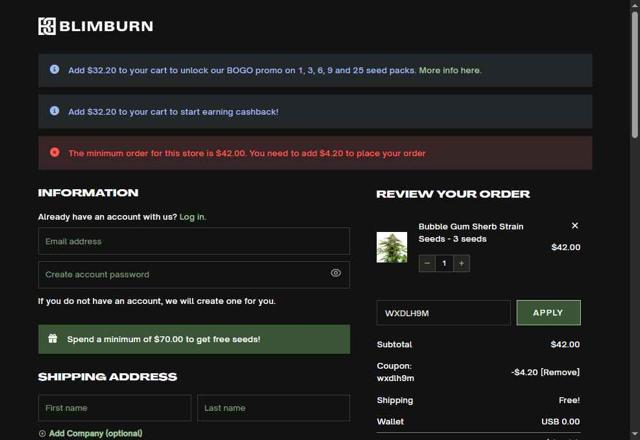Increase quantity with plus button

(x=461, y=263)
